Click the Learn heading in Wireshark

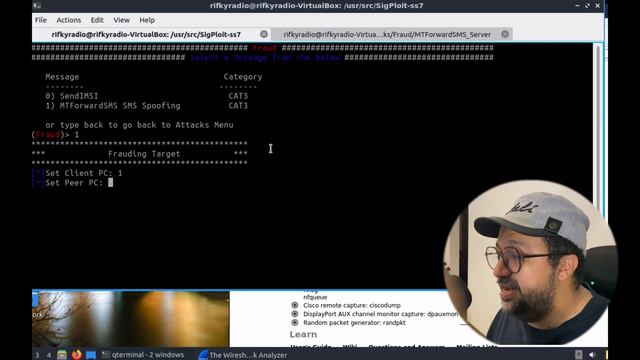303,334
